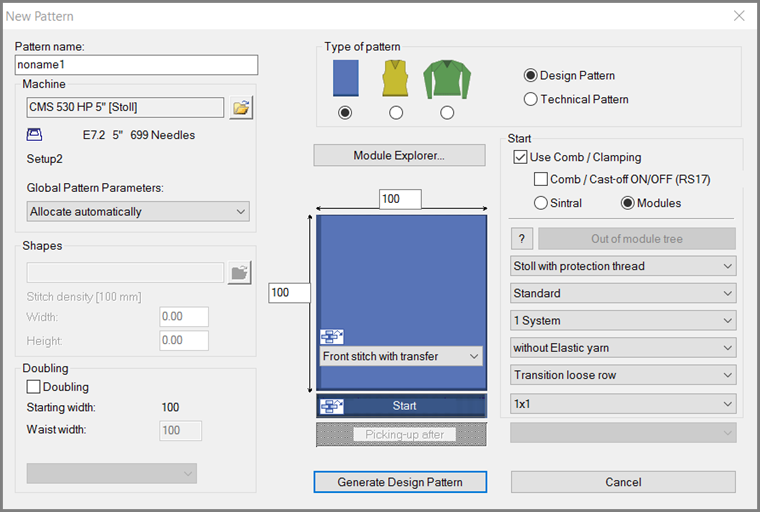
Task: Open machine selection folder icon
Action: [x=240, y=108]
